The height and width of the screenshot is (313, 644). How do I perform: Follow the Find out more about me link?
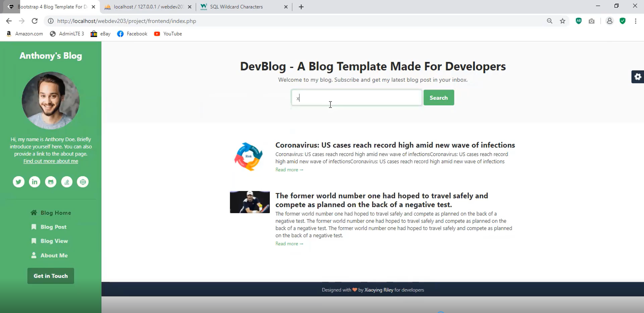[x=50, y=161]
